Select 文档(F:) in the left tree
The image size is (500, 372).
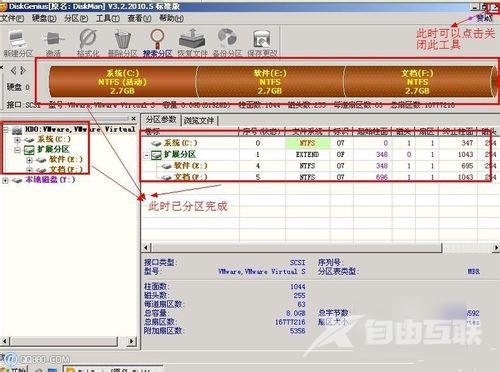(x=66, y=169)
